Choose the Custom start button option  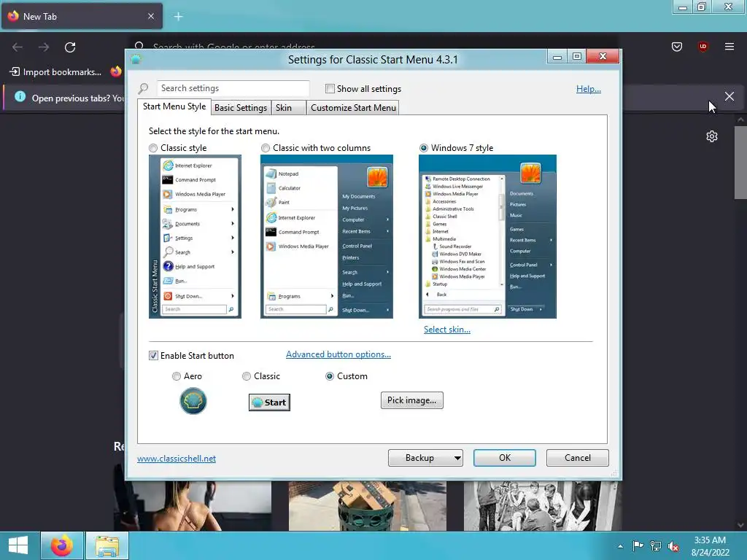(329, 376)
